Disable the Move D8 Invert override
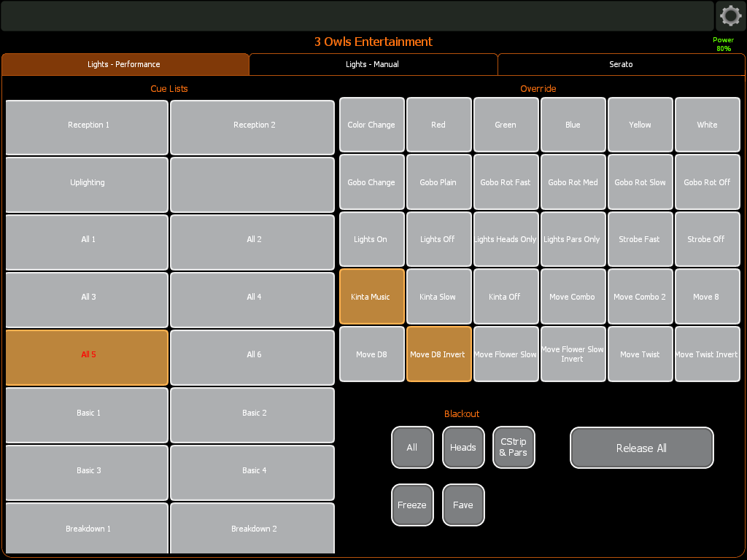Screen dimensions: 747x560 point(438,354)
